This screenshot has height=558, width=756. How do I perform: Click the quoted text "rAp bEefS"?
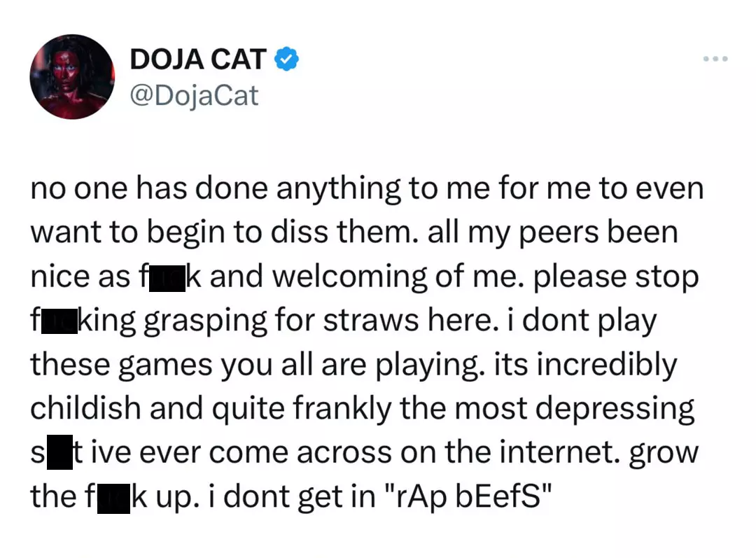coord(472,496)
